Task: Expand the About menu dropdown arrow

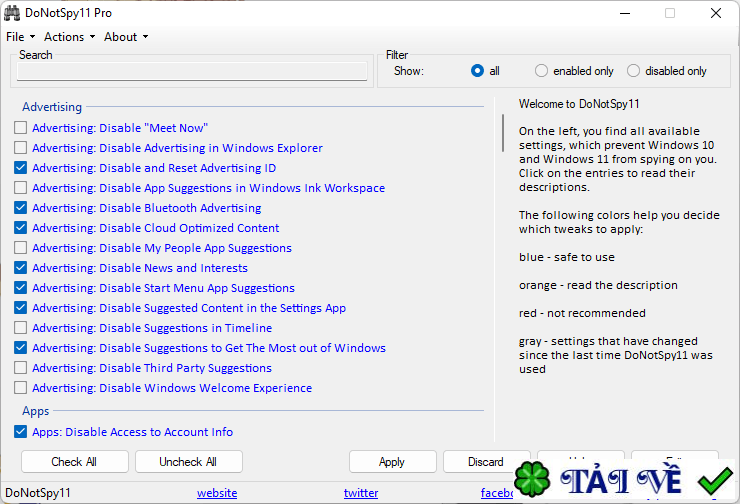Action: coord(145,37)
